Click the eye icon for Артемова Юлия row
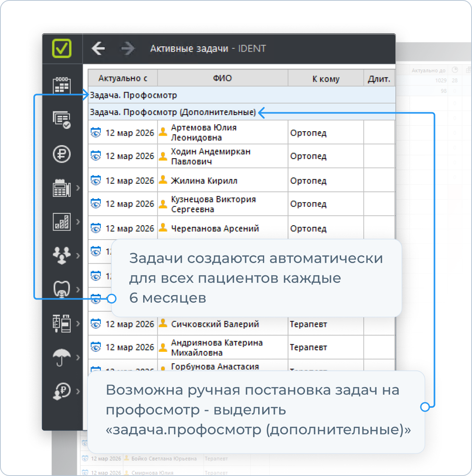Viewport: 472px width, 476px height. [x=96, y=132]
